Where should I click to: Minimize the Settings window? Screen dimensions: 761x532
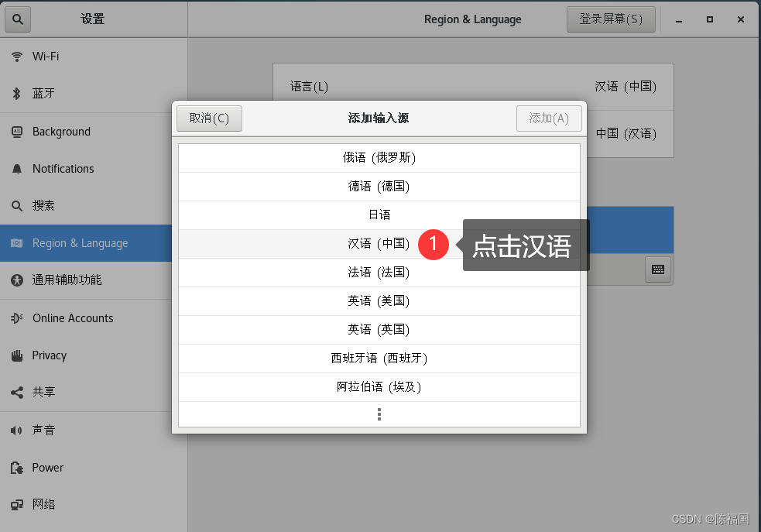pos(679,20)
